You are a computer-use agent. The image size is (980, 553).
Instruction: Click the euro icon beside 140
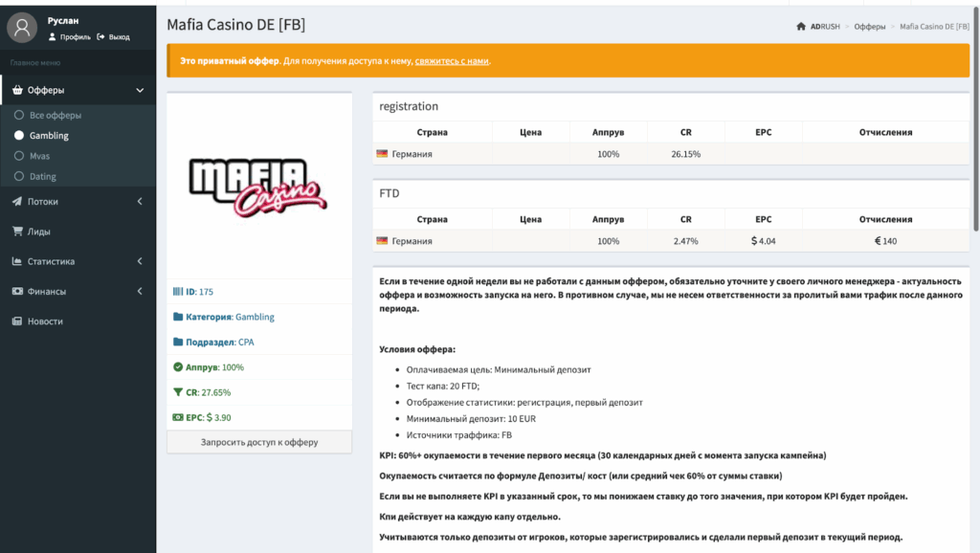click(878, 240)
